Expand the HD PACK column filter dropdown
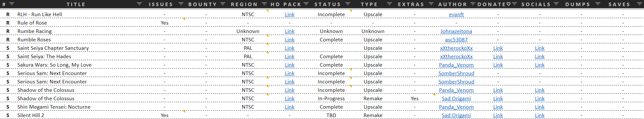Screen dimensions: 644x119 [x=306, y=4]
